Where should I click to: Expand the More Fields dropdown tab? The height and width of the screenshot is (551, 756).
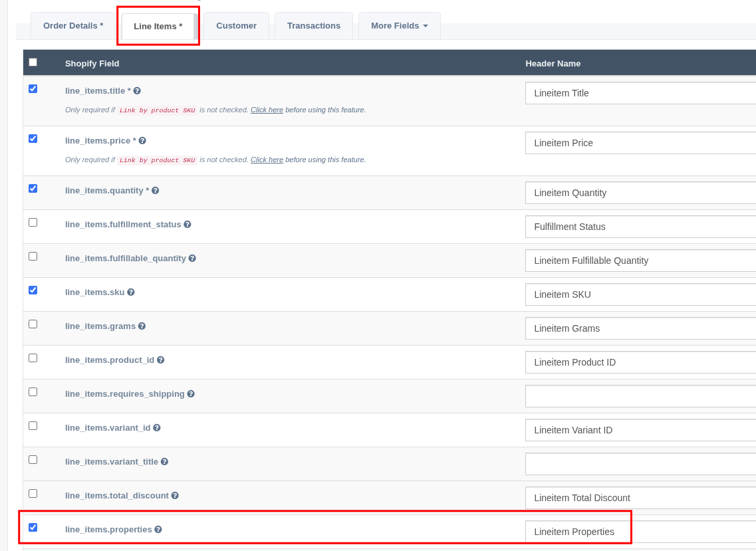399,26
